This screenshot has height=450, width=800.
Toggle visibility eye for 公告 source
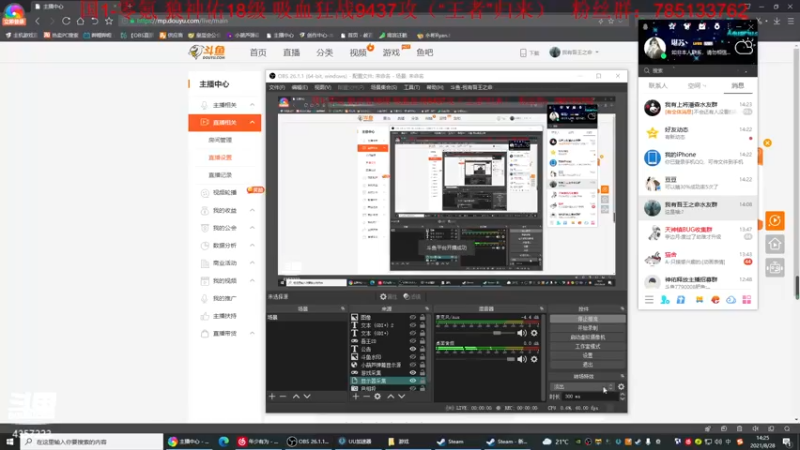(x=413, y=349)
